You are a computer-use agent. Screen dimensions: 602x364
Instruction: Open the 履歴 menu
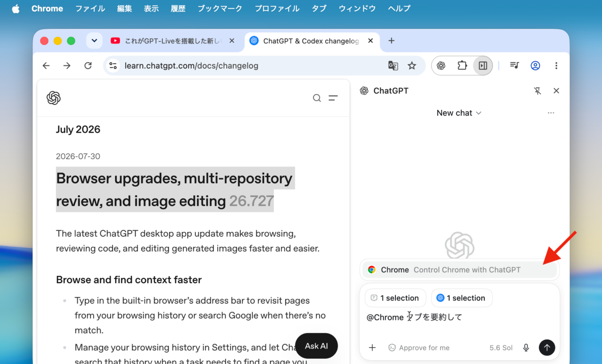point(178,8)
